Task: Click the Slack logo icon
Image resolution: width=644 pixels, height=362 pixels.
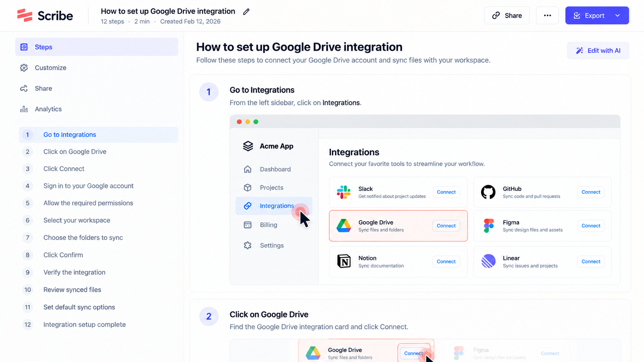Action: click(x=344, y=192)
